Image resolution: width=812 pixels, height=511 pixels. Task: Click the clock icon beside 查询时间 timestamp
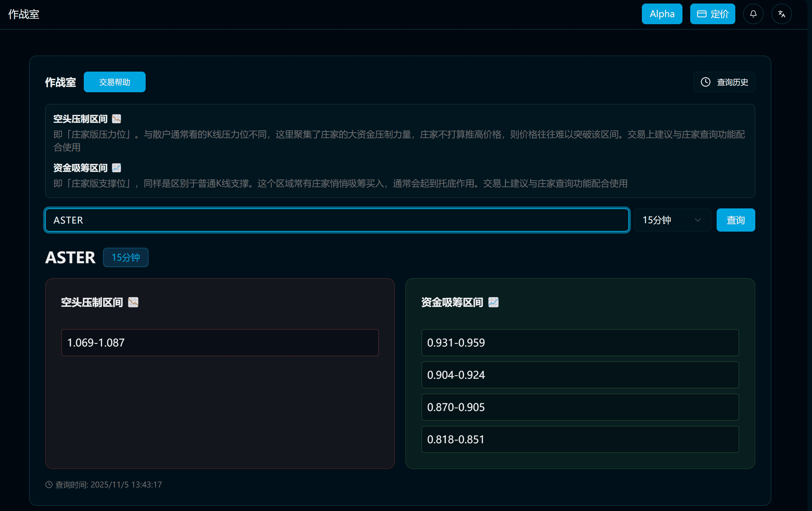[x=49, y=485]
